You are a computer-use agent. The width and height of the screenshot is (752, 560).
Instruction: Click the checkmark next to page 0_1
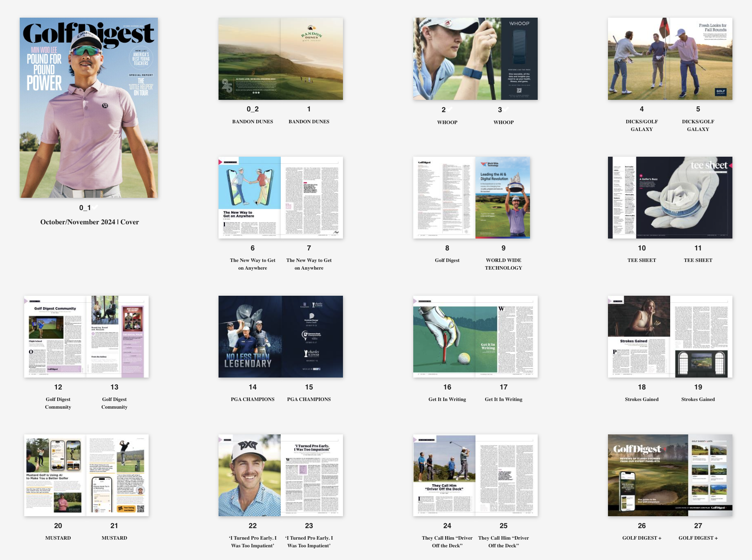pyautogui.click(x=95, y=207)
